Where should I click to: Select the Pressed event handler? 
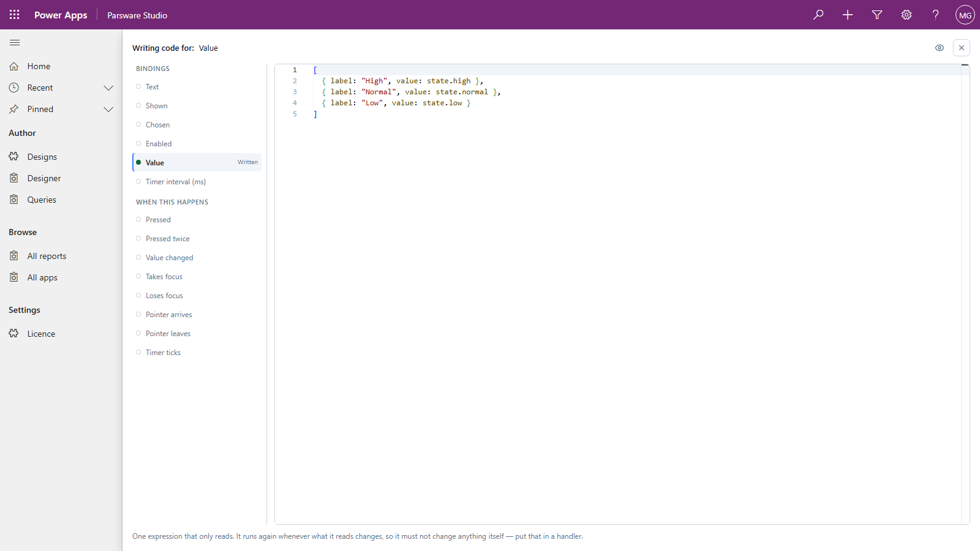(x=197, y=220)
